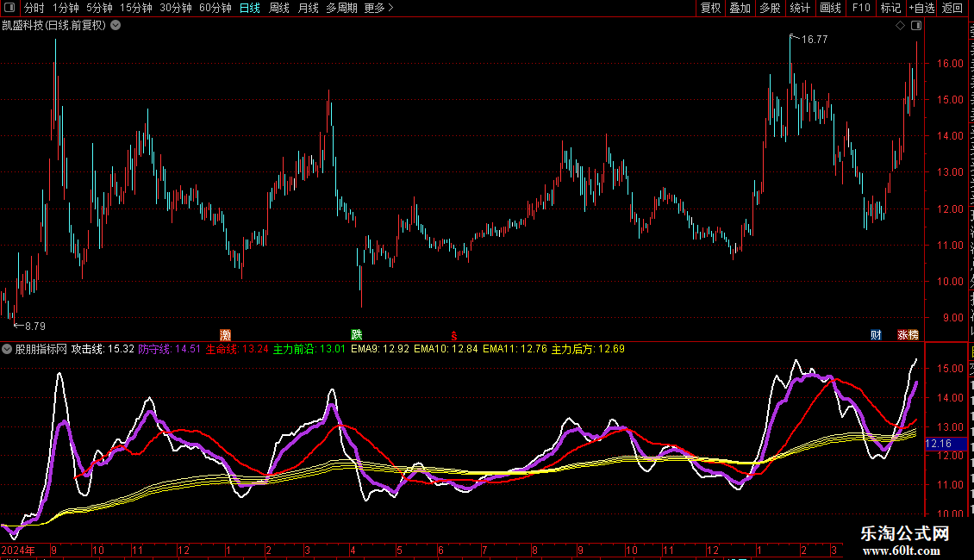Activate the 画线 drawing tools button
Viewport: 974px width, 560px height.
click(x=831, y=8)
